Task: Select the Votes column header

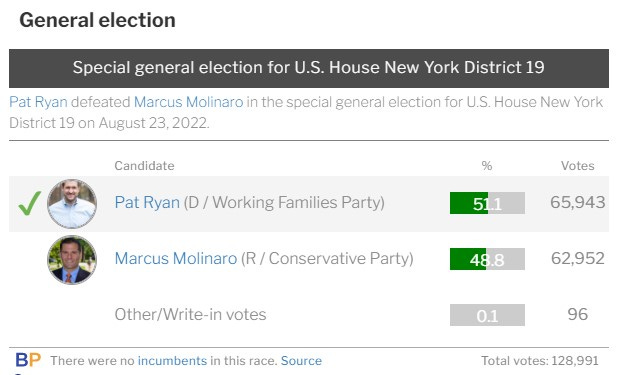Action: tap(577, 166)
